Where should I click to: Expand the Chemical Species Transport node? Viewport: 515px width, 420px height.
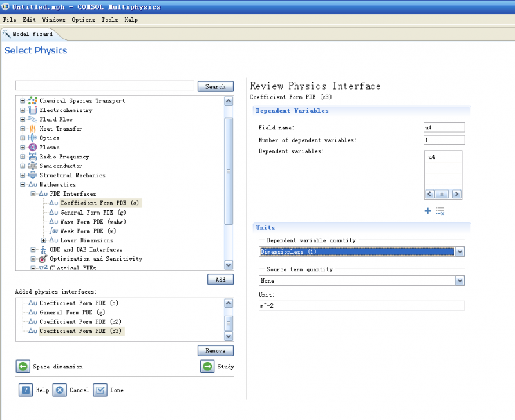(x=23, y=101)
